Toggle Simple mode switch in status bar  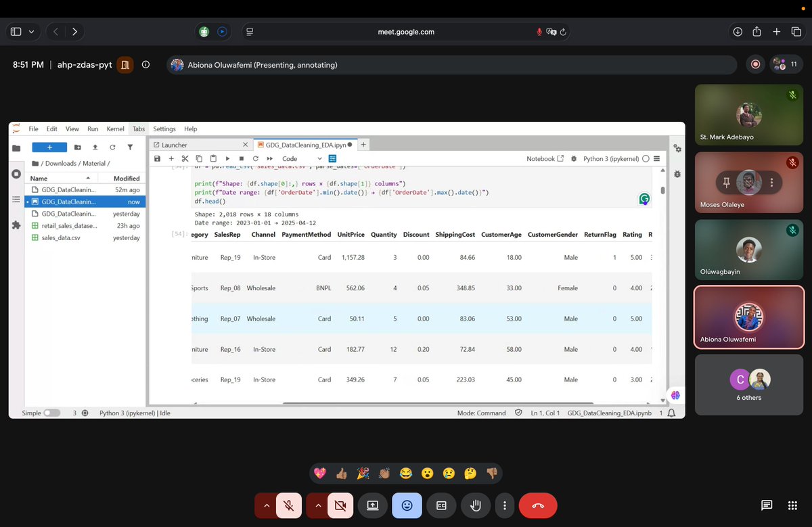coord(51,413)
